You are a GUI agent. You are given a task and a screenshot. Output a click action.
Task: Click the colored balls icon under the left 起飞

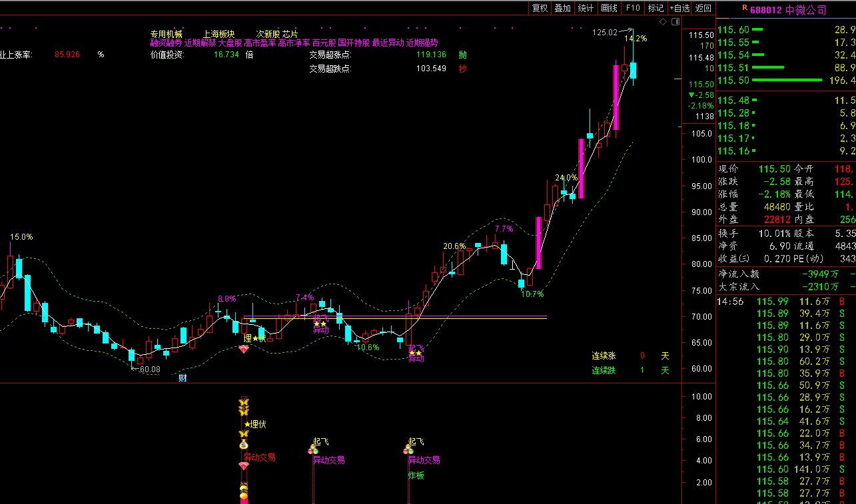(x=314, y=451)
